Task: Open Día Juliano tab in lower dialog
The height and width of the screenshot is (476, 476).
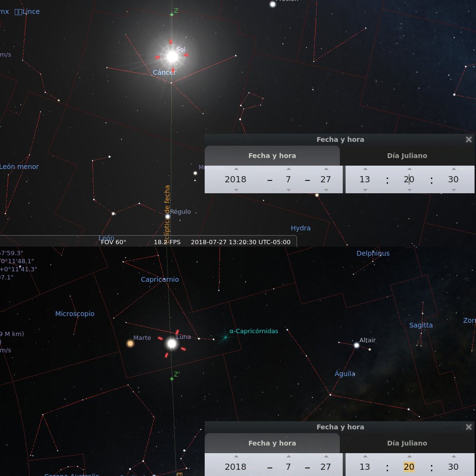Action: coord(407,443)
